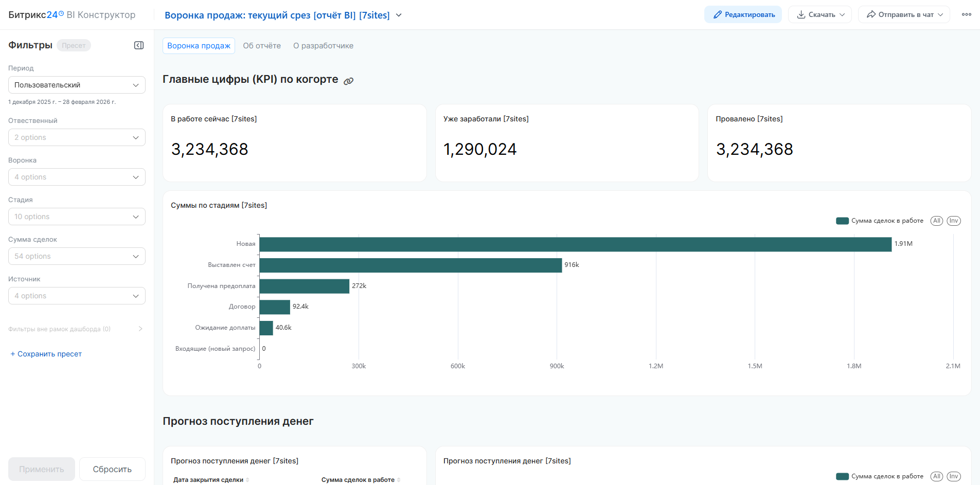Viewport: 980px width, 485px height.
Task: Click the Сбросить reset button
Action: pos(112,469)
